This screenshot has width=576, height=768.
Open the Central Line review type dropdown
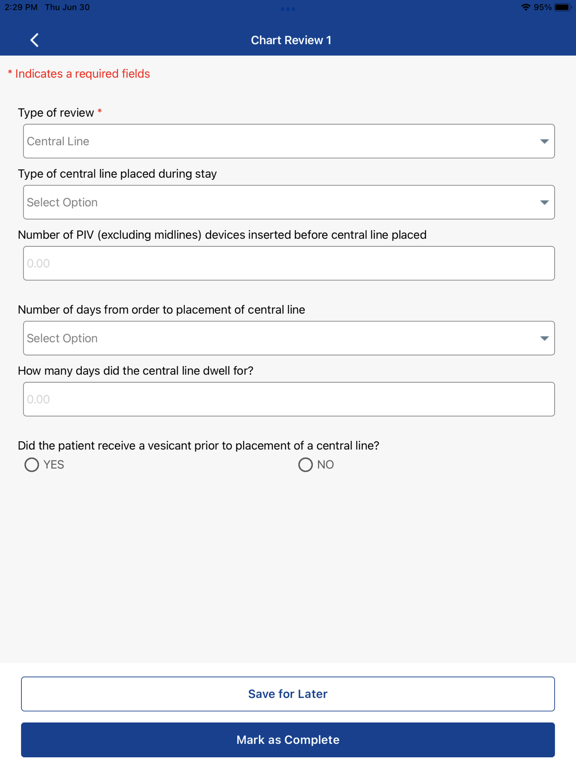pyautogui.click(x=289, y=141)
